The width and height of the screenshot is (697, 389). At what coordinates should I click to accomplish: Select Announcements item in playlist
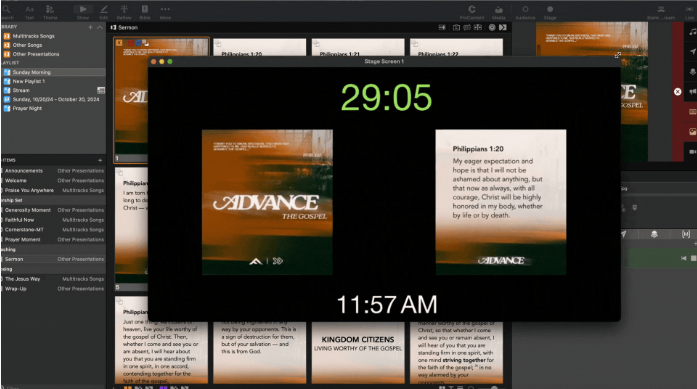[54, 171]
